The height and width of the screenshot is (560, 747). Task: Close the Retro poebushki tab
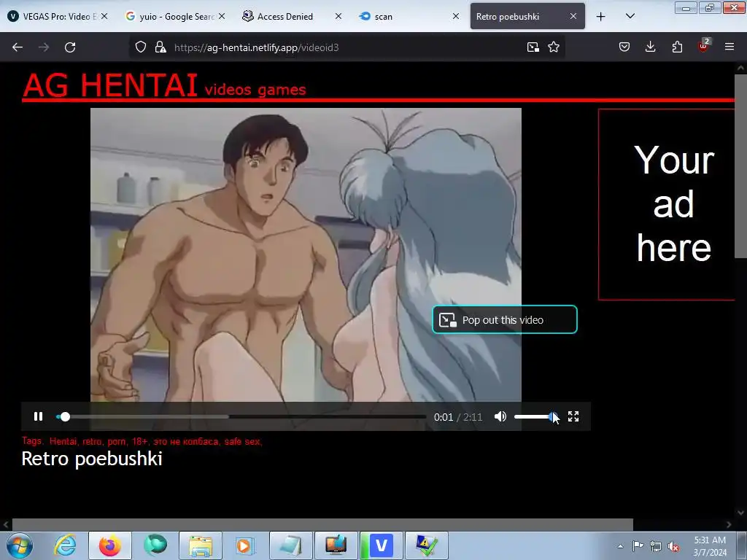573,16
